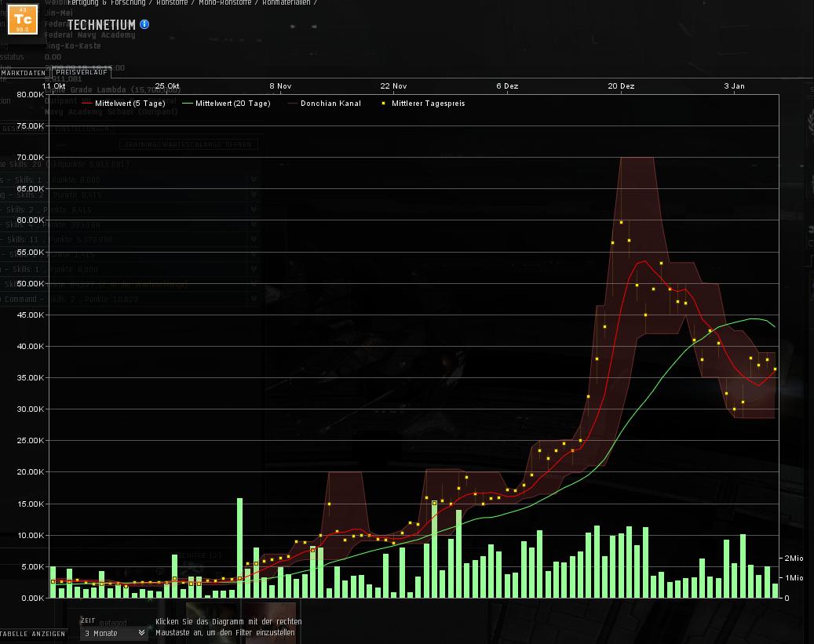Click the 2Mio volume axis label

coord(794,558)
